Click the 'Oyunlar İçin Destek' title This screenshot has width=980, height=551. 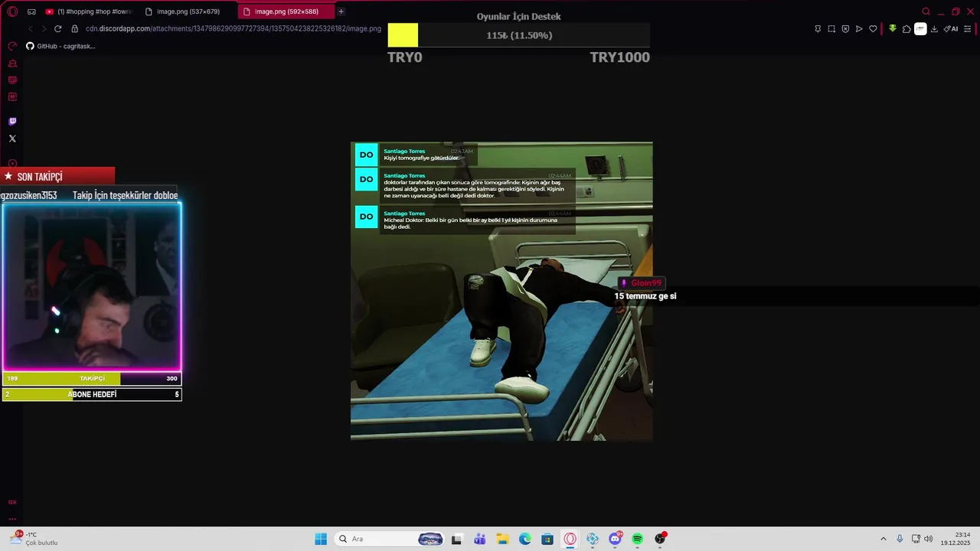pos(519,16)
